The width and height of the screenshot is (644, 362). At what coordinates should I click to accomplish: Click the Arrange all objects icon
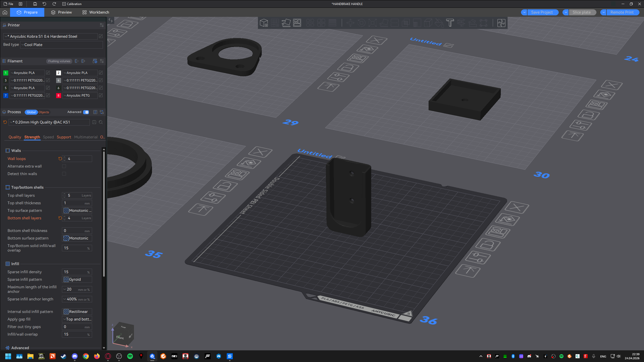297,23
